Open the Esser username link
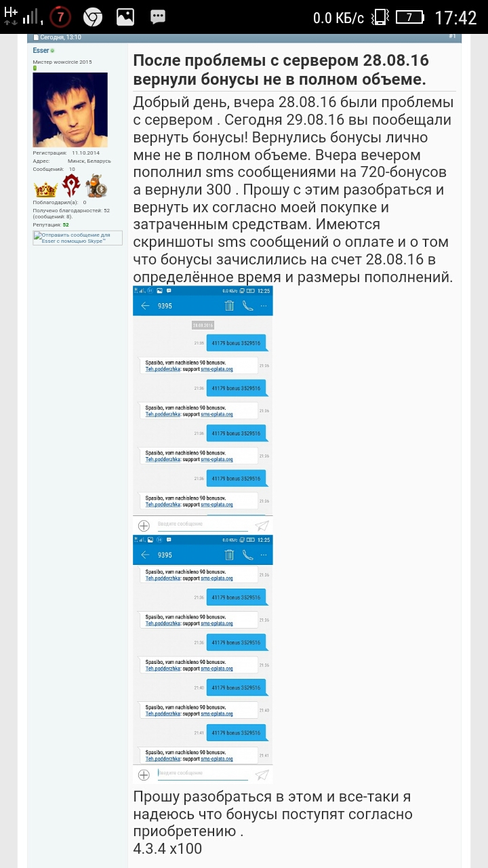This screenshot has width=488, height=868. pyautogui.click(x=41, y=51)
